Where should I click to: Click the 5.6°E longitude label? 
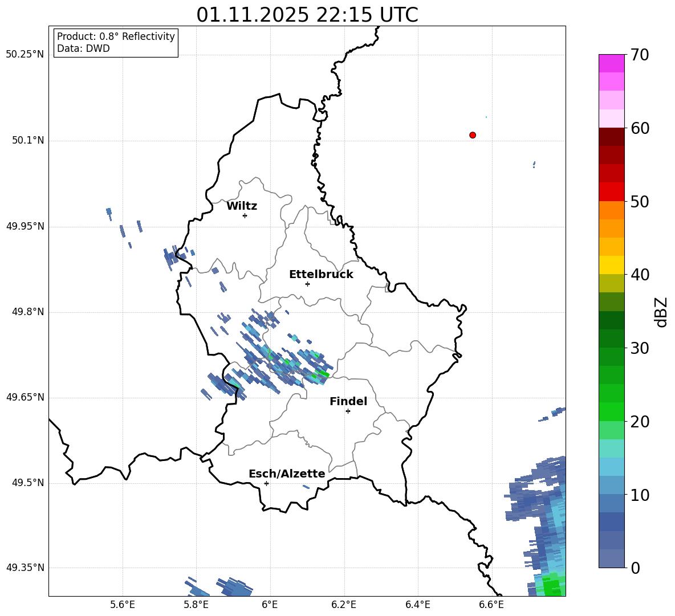[123, 605]
